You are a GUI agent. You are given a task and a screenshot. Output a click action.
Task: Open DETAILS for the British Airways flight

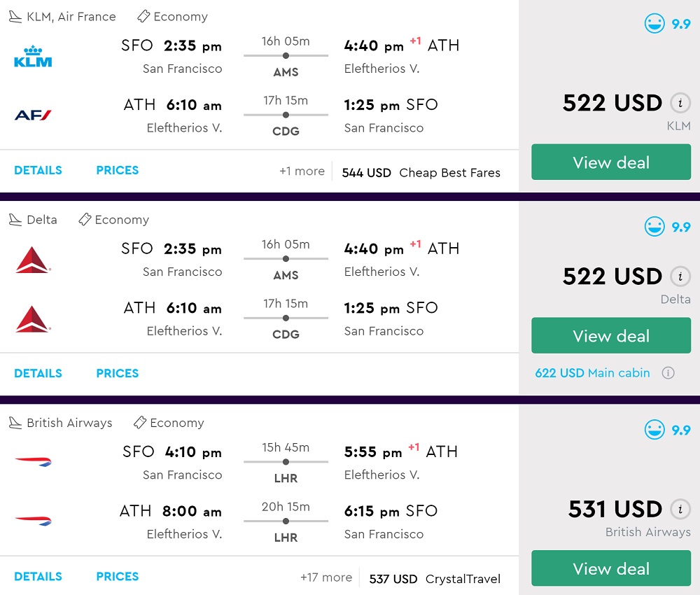click(38, 576)
